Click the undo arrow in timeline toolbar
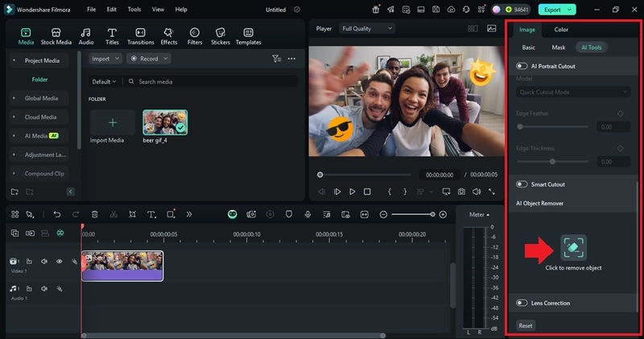This screenshot has height=339, width=644. (x=57, y=214)
